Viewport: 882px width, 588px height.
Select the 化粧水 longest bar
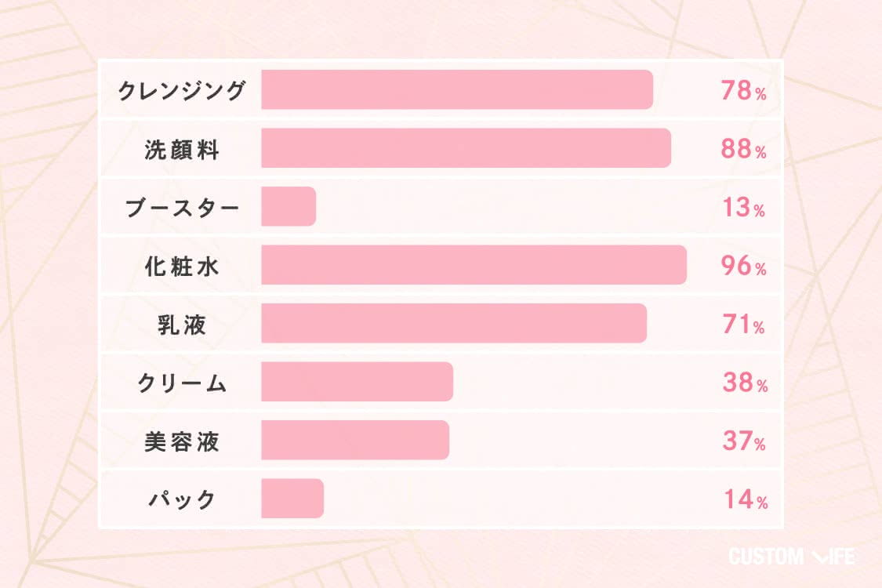[474, 264]
